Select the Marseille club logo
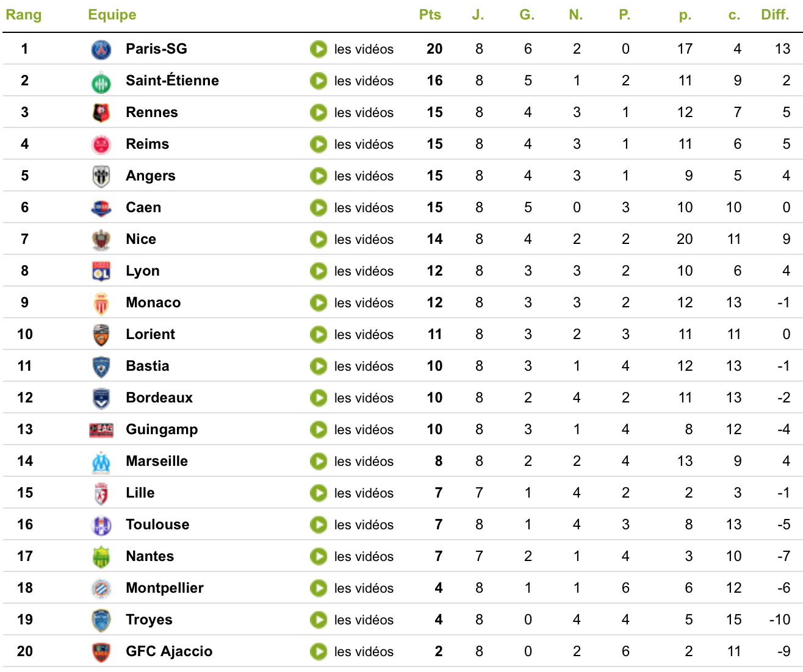This screenshot has width=803, height=672. (x=101, y=461)
